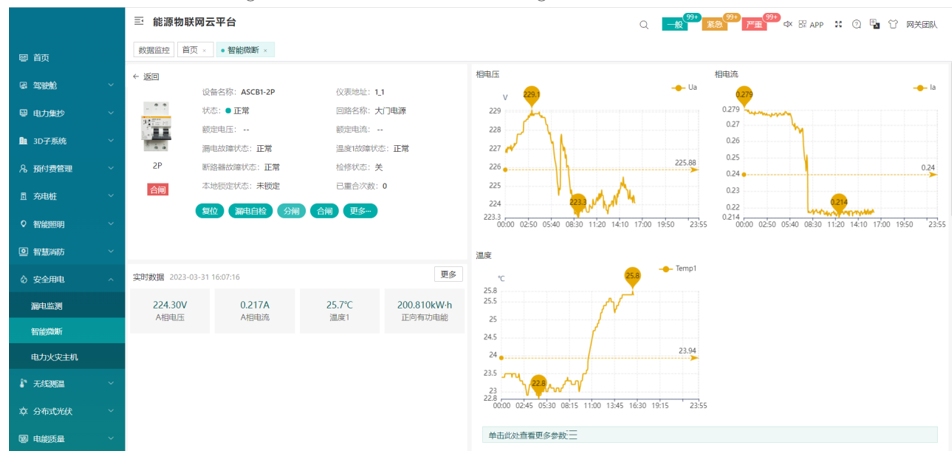
Task: Click the 预付费管理 person icon
Action: pyautogui.click(x=24, y=169)
